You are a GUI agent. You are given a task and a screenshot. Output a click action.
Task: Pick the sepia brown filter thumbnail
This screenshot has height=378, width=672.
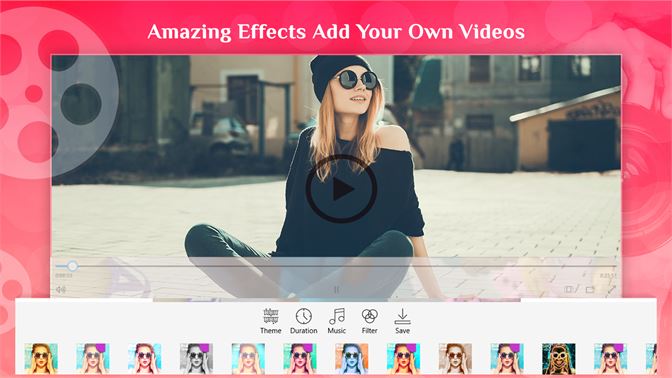(455, 359)
